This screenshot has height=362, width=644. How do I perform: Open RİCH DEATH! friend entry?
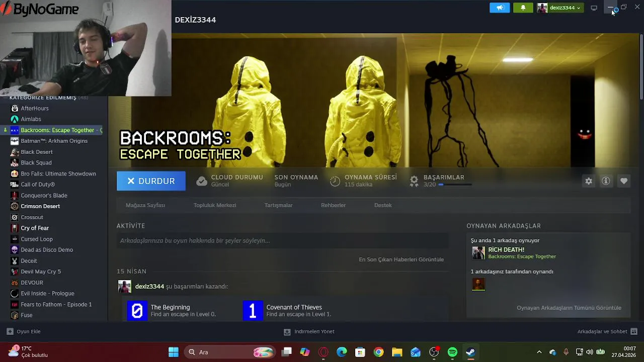point(522,253)
